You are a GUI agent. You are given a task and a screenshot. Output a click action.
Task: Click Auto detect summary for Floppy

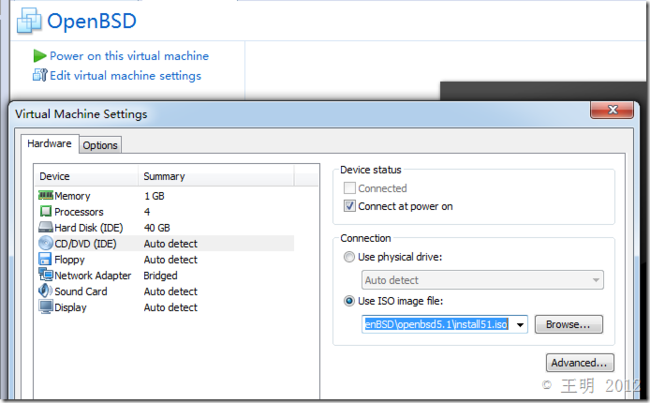[171, 260]
